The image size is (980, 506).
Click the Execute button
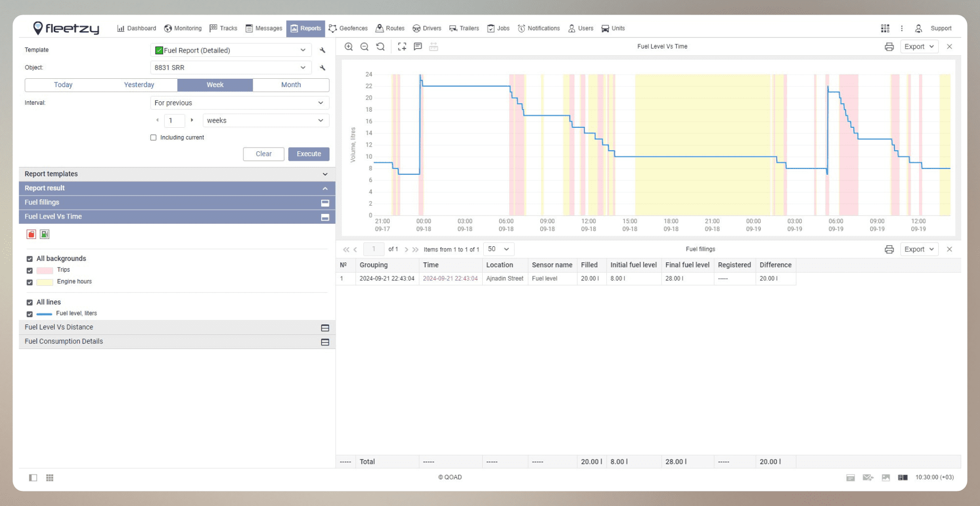(309, 154)
